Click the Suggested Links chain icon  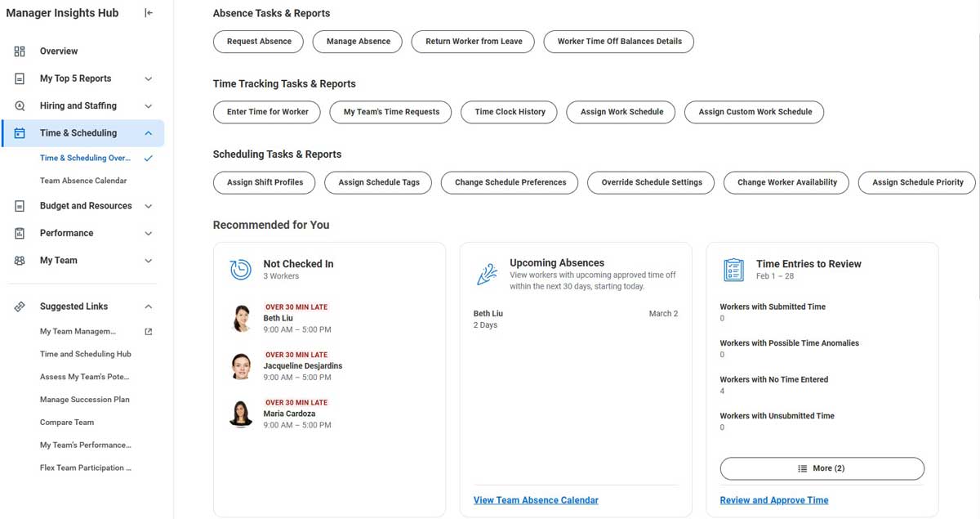point(20,306)
